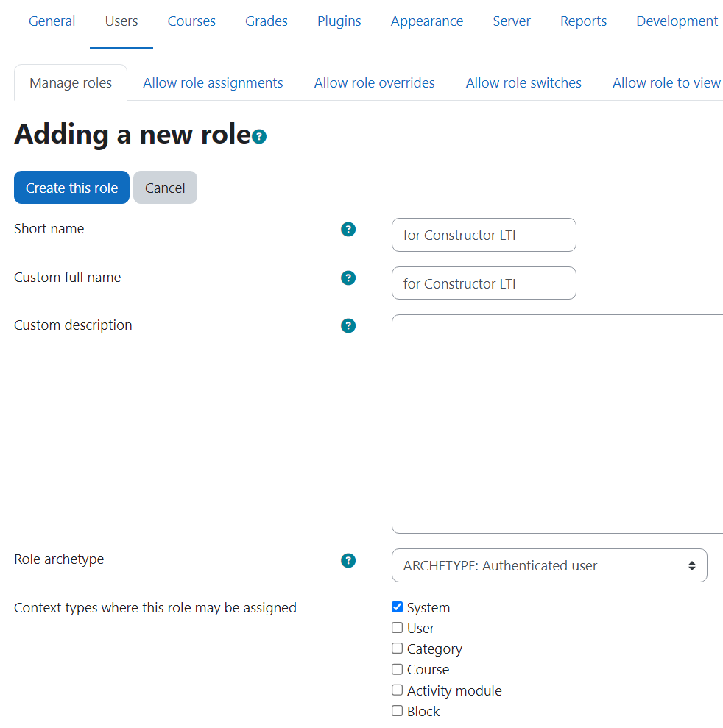Uncheck the System context checkbox
The width and height of the screenshot is (723, 728).
pyautogui.click(x=398, y=607)
